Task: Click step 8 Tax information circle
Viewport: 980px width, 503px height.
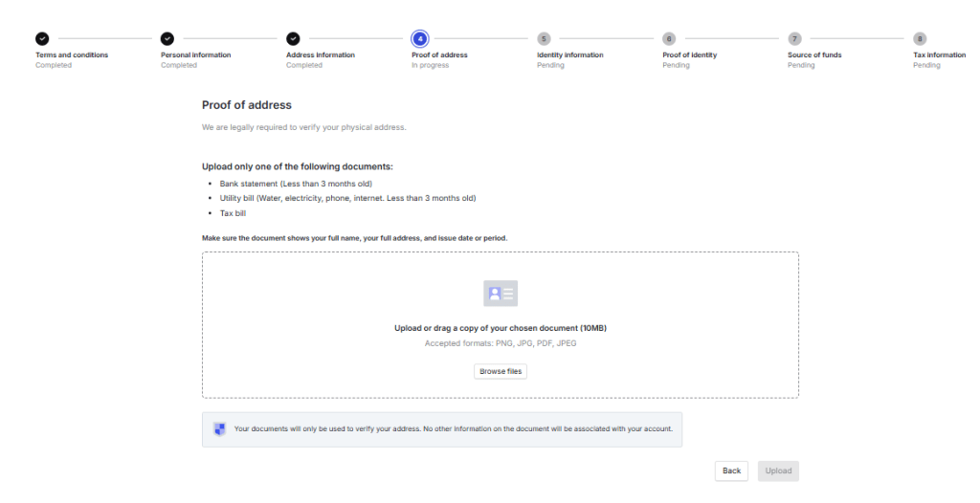Action: (920, 39)
